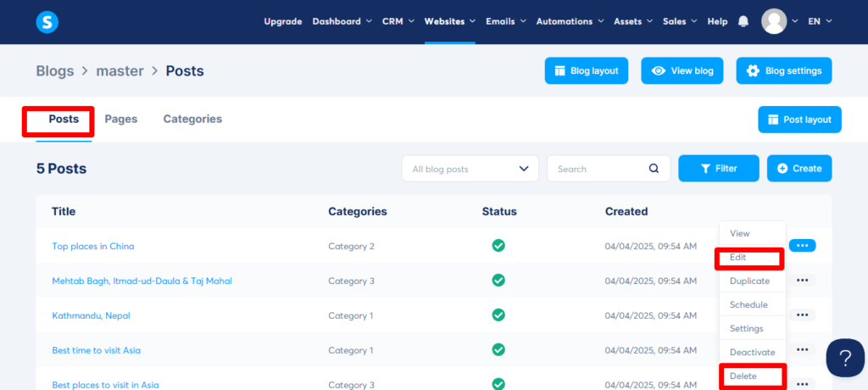The width and height of the screenshot is (868, 390).
Task: Click the search magnifier icon
Action: pos(654,169)
